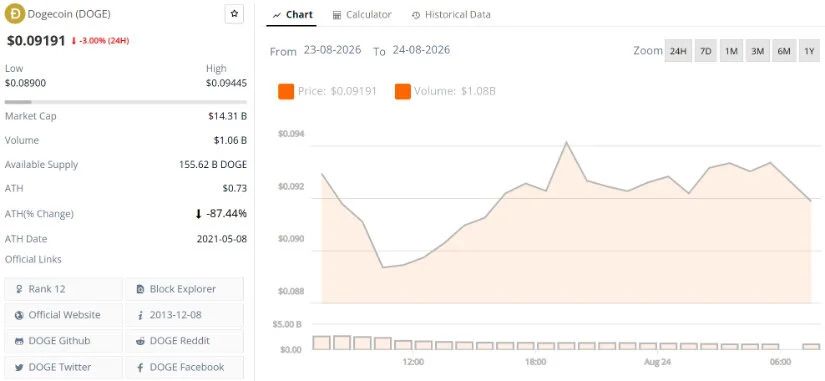825x381 pixels.
Task: Toggle the Price series legend swatch
Action: tap(286, 92)
